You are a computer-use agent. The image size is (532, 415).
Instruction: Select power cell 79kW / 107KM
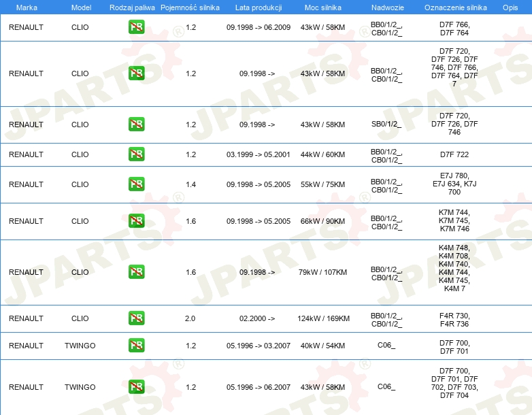pyautogui.click(x=322, y=272)
